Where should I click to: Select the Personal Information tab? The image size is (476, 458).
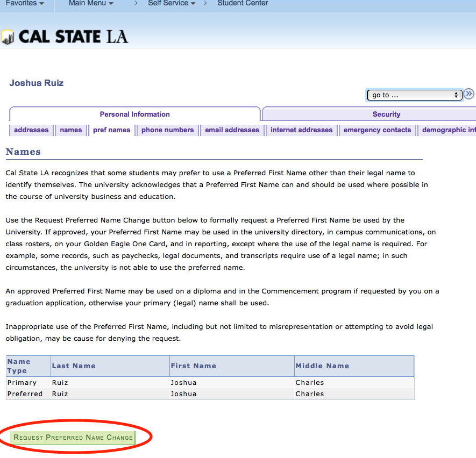tap(134, 114)
